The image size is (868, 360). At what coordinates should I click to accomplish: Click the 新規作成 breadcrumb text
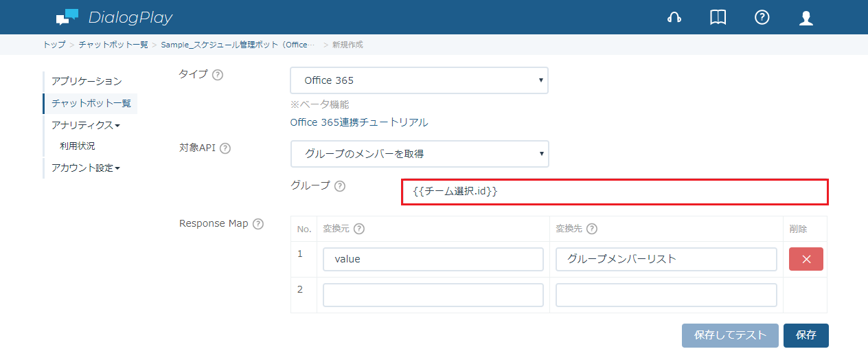coord(347,45)
